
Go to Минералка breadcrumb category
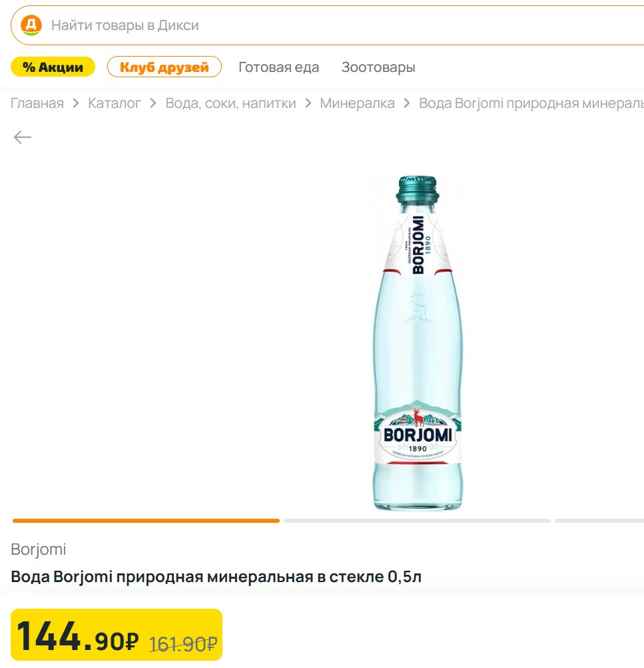[x=357, y=103]
